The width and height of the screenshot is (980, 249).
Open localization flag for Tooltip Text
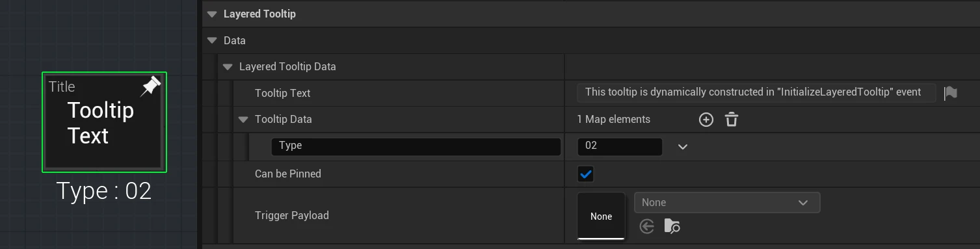(x=950, y=93)
